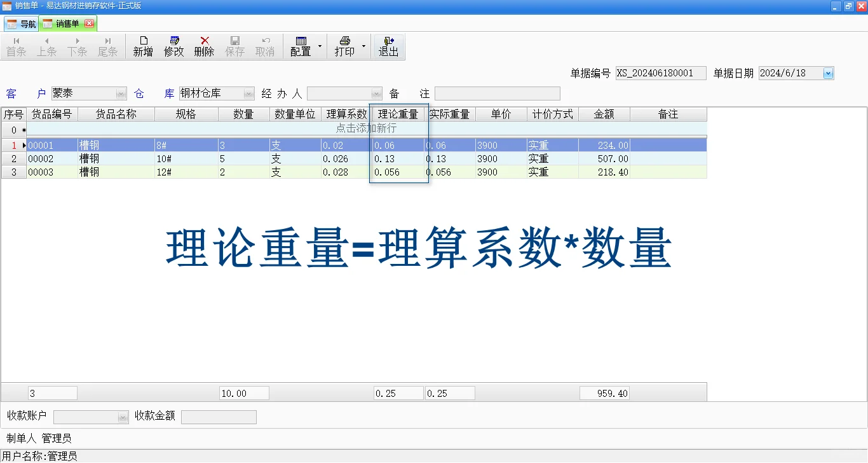The width and height of the screenshot is (868, 463).
Task: Select product code 00003 cell
Action: pos(52,172)
